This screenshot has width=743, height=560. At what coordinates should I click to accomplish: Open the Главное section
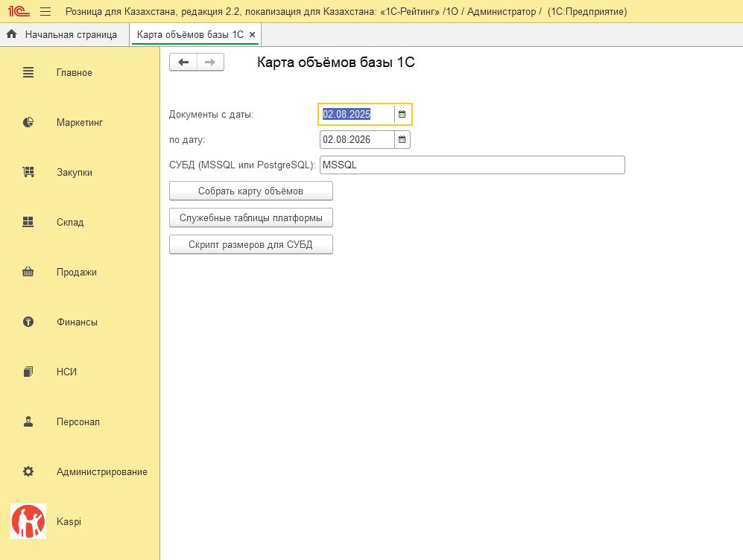tap(75, 72)
